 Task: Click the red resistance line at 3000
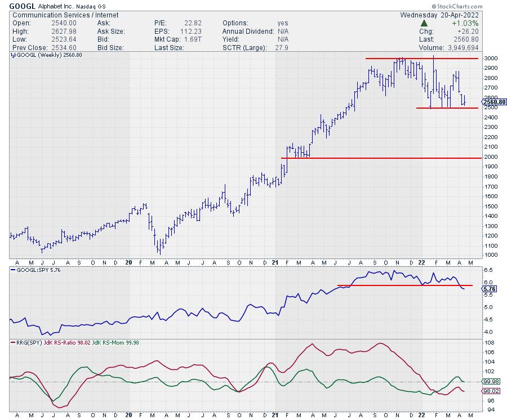422,59
